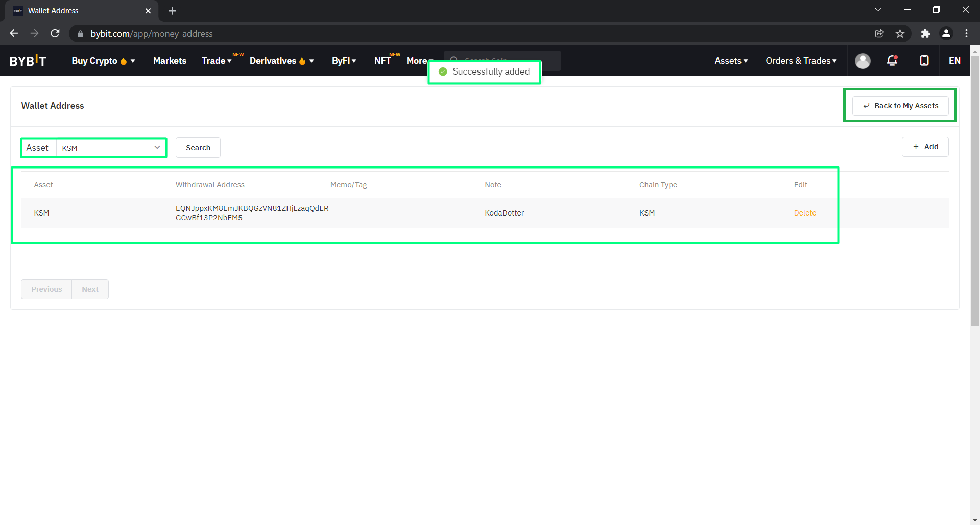Bookmark this page with star icon
Image resolution: width=980 pixels, height=525 pixels.
click(x=900, y=34)
